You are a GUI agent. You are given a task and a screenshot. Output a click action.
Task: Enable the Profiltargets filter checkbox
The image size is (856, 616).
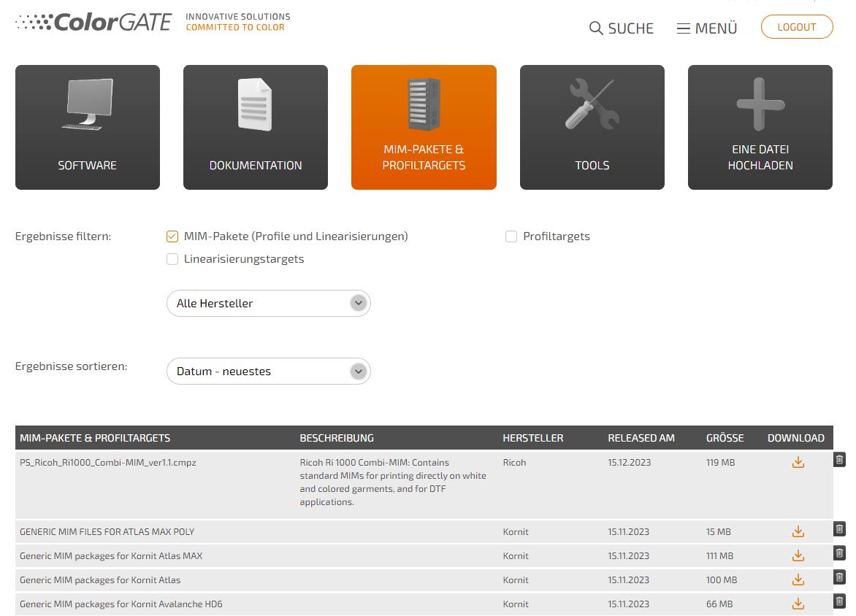tap(511, 236)
